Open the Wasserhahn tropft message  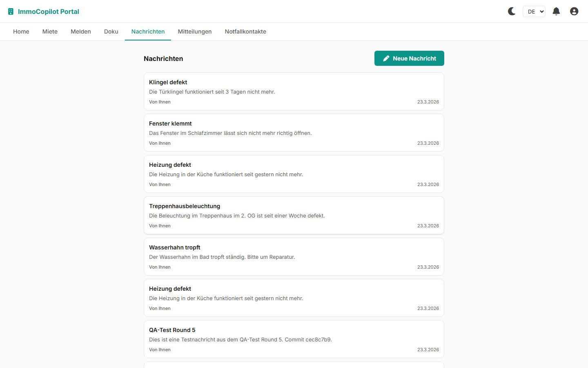(x=294, y=256)
